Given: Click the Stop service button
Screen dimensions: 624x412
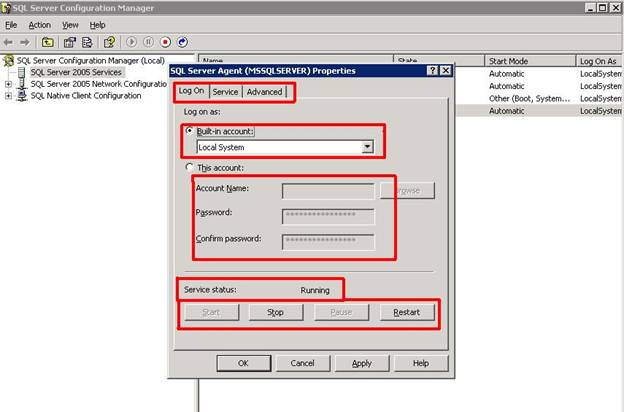Looking at the screenshot, I should click(x=276, y=312).
